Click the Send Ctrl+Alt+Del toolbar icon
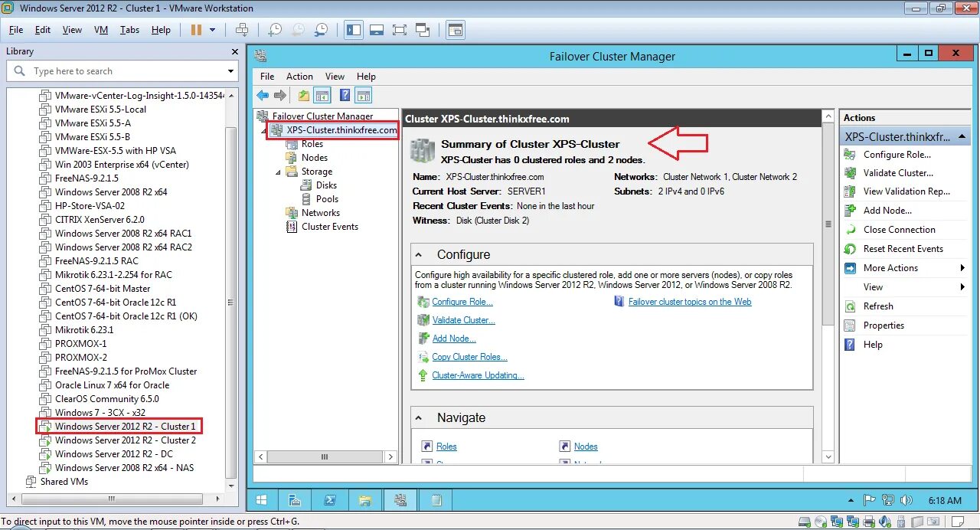 pyautogui.click(x=242, y=30)
